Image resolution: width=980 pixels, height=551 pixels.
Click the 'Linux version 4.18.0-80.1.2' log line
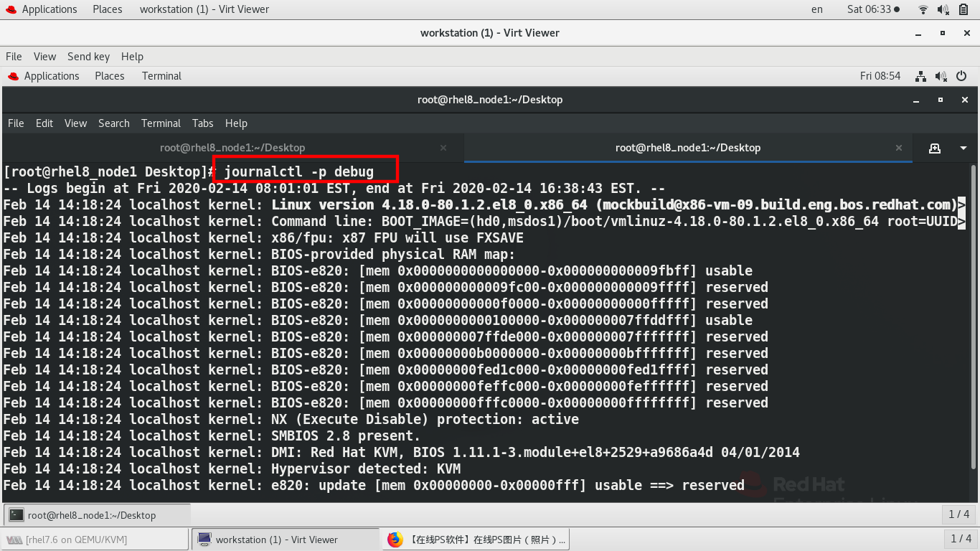[x=484, y=205]
